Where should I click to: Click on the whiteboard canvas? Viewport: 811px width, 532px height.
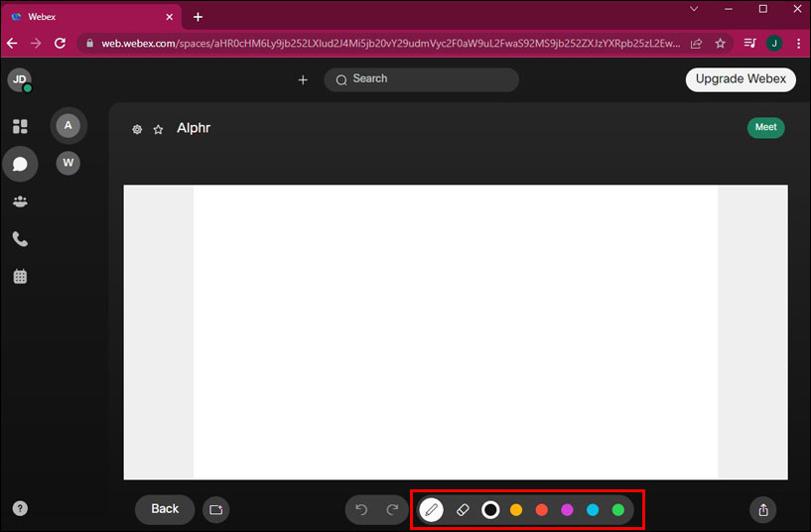click(456, 332)
